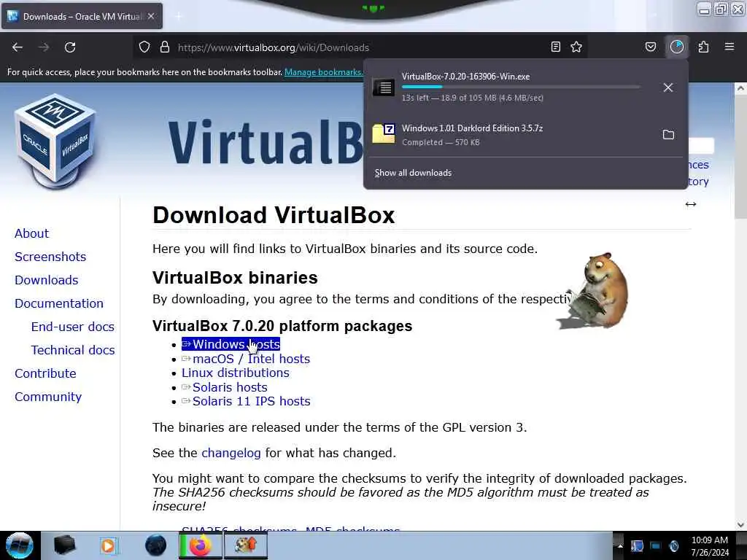Open Technical docs link
747x560 pixels.
pyautogui.click(x=73, y=350)
